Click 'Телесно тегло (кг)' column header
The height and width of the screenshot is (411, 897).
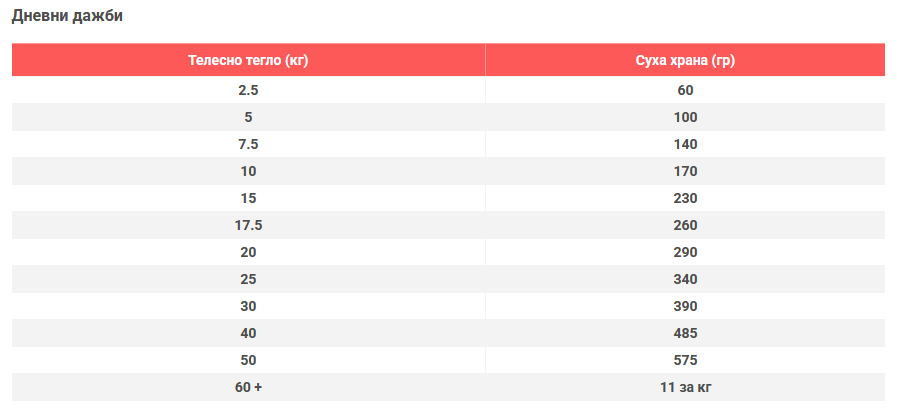tap(248, 60)
